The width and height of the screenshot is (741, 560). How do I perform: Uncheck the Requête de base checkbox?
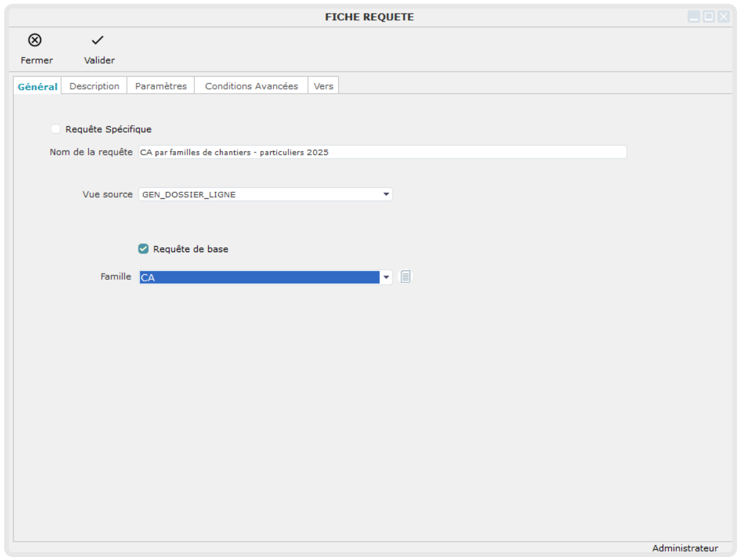click(x=143, y=249)
